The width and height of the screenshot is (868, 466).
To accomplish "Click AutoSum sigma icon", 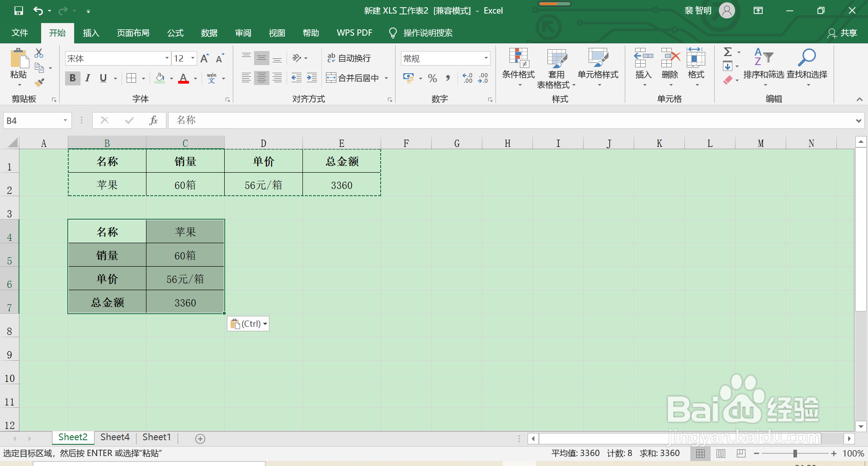I will (728, 52).
